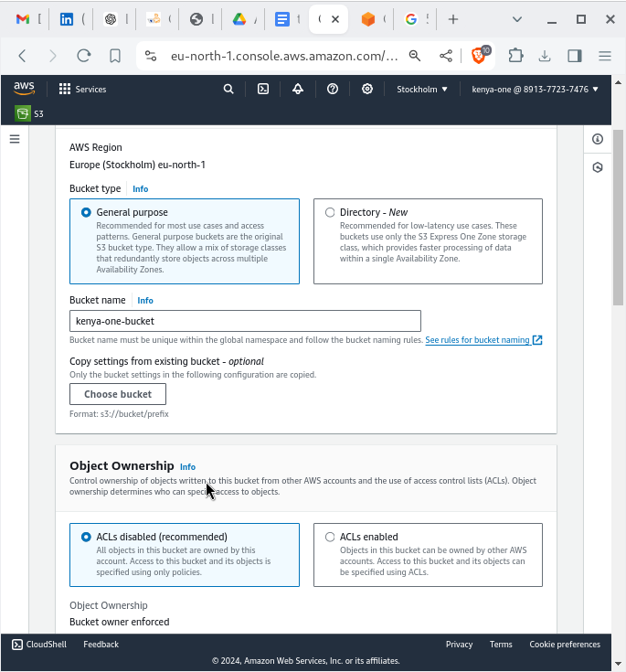The width and height of the screenshot is (626, 672).
Task: Open the Stockholm region dropdown
Action: (421, 90)
